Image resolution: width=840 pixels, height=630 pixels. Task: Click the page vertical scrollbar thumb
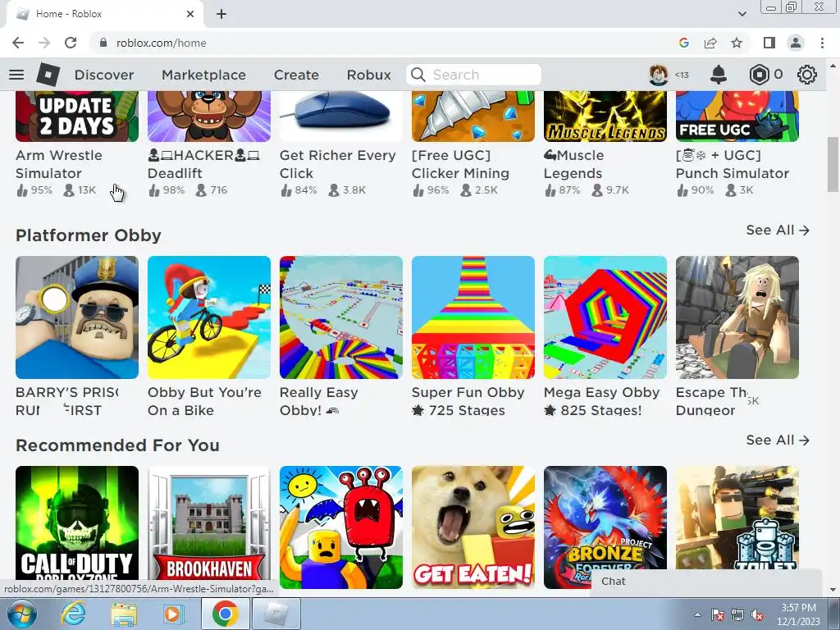[x=833, y=164]
